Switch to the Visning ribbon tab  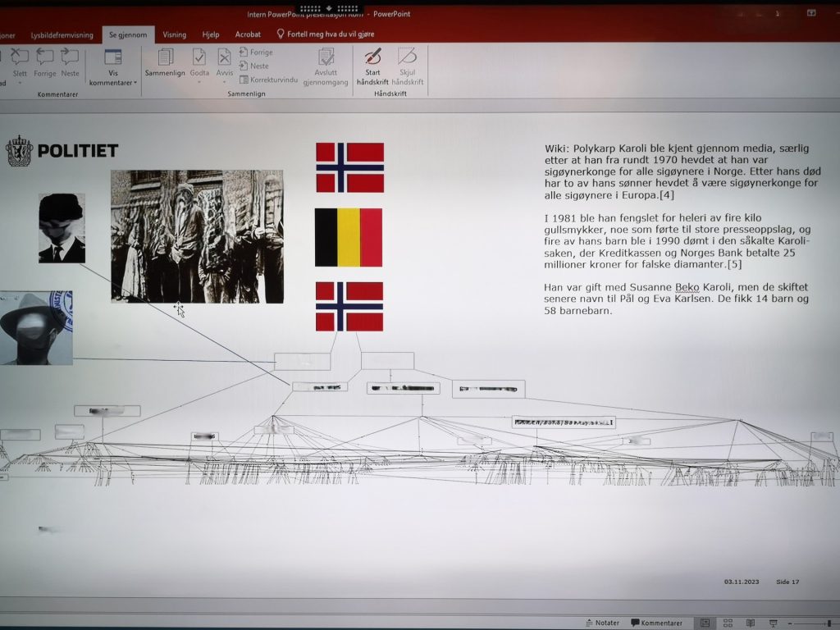(174, 35)
